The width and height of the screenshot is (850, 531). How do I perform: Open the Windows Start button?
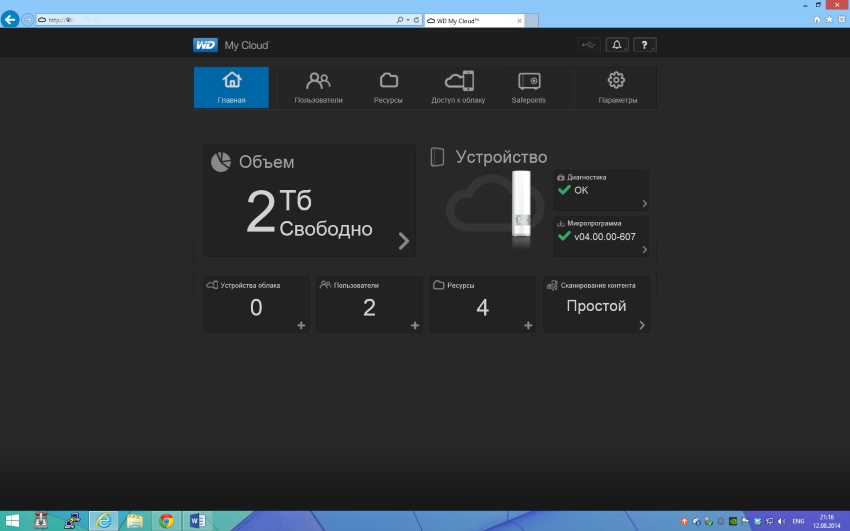(x=11, y=521)
